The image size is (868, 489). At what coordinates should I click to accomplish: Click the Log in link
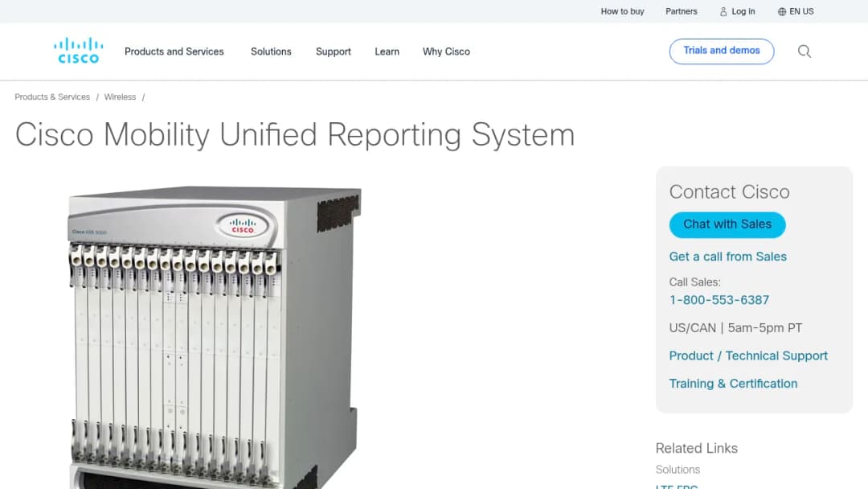[743, 11]
